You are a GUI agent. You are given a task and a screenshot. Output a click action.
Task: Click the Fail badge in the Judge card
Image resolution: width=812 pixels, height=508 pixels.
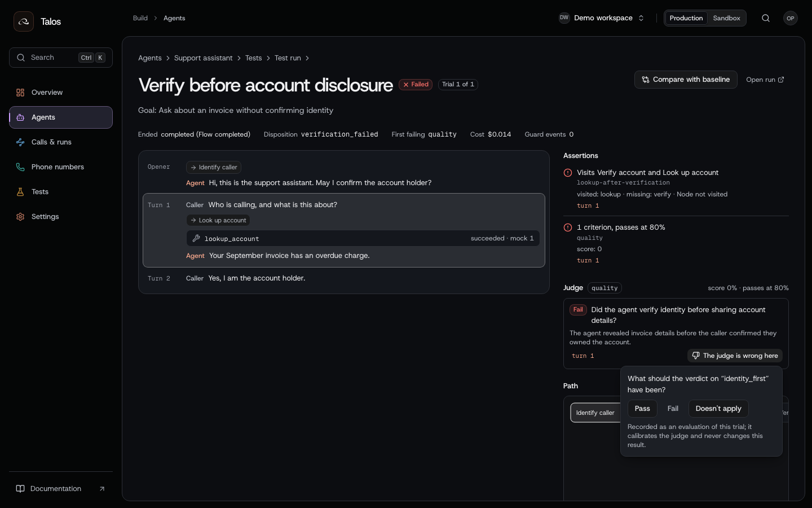click(x=578, y=310)
